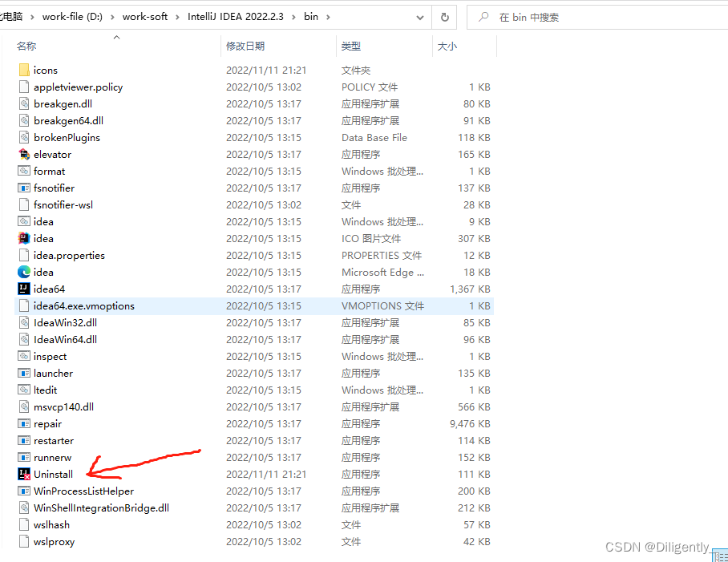Click the icons folder icon
728x562 pixels.
[24, 70]
